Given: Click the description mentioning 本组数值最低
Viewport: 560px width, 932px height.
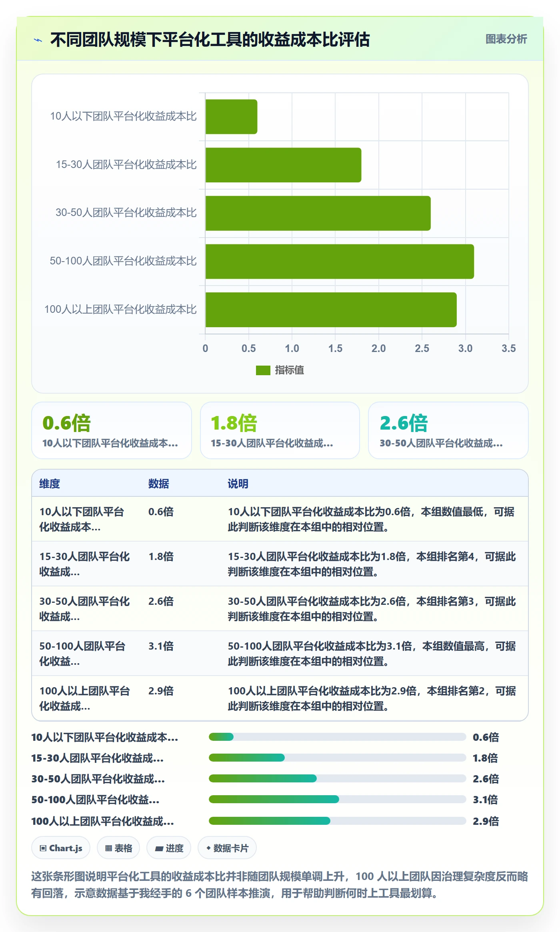Looking at the screenshot, I should pyautogui.click(x=372, y=519).
